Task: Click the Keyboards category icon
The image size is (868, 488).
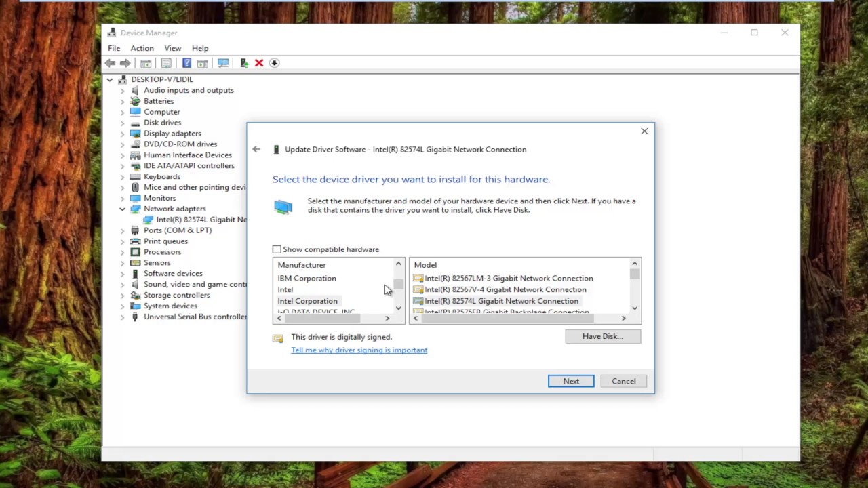Action: click(x=136, y=176)
